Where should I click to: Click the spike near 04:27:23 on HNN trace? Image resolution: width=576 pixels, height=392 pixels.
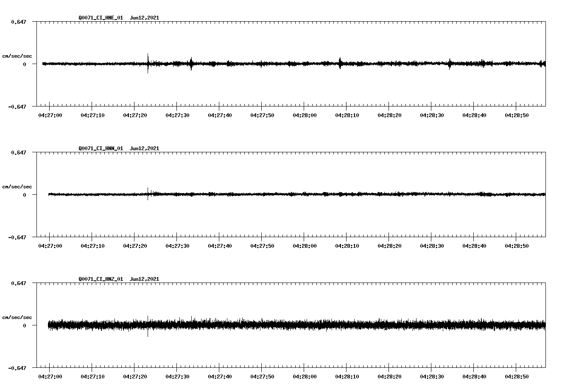pyautogui.click(x=148, y=194)
